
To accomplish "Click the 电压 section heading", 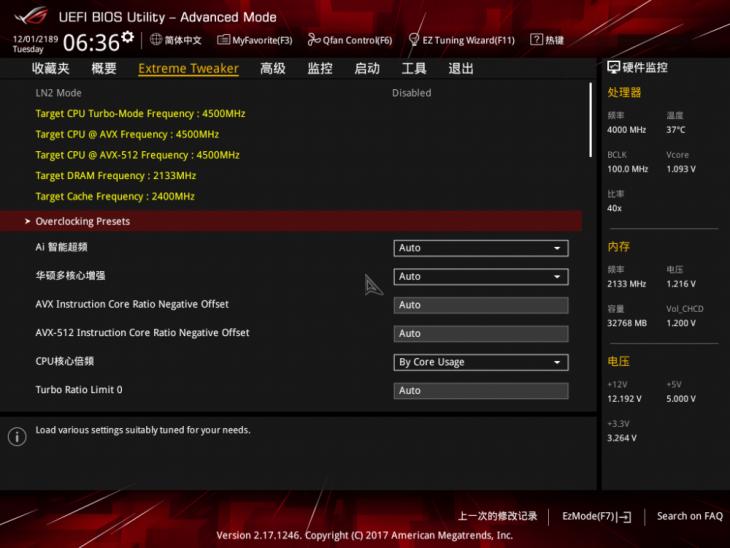I will point(618,361).
